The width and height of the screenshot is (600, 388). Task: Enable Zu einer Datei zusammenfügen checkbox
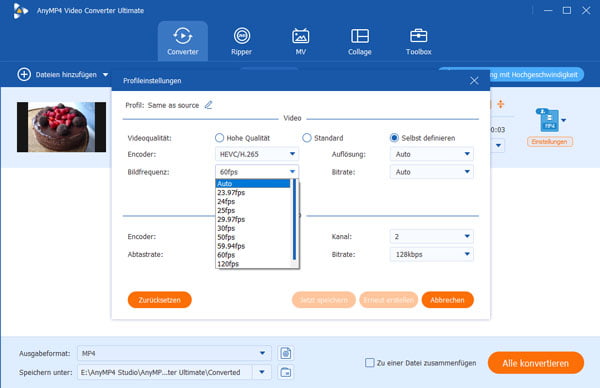(370, 363)
